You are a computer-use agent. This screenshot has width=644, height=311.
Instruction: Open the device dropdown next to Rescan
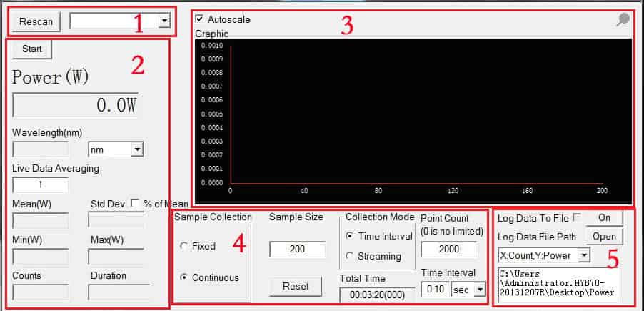click(x=165, y=21)
